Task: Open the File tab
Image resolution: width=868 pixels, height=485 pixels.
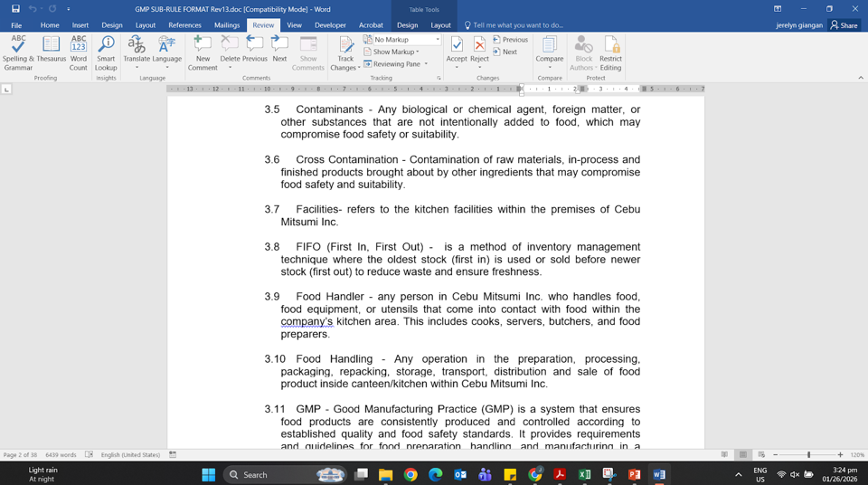Action: click(x=16, y=25)
